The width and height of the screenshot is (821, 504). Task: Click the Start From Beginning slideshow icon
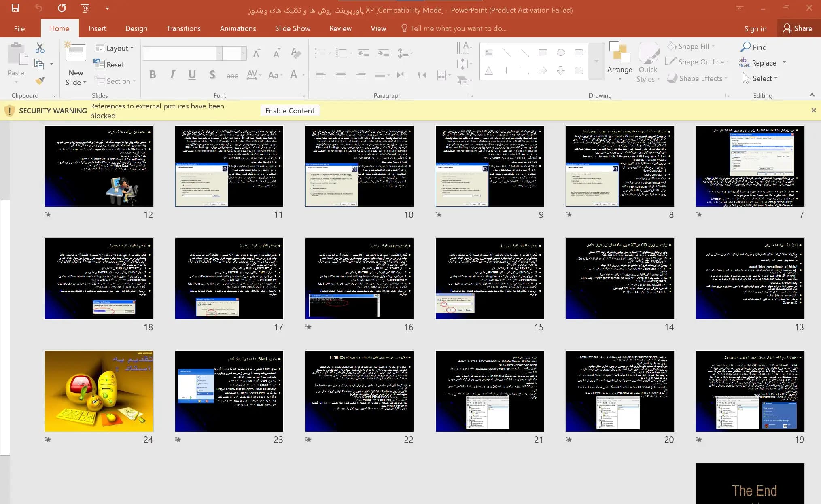(x=85, y=8)
